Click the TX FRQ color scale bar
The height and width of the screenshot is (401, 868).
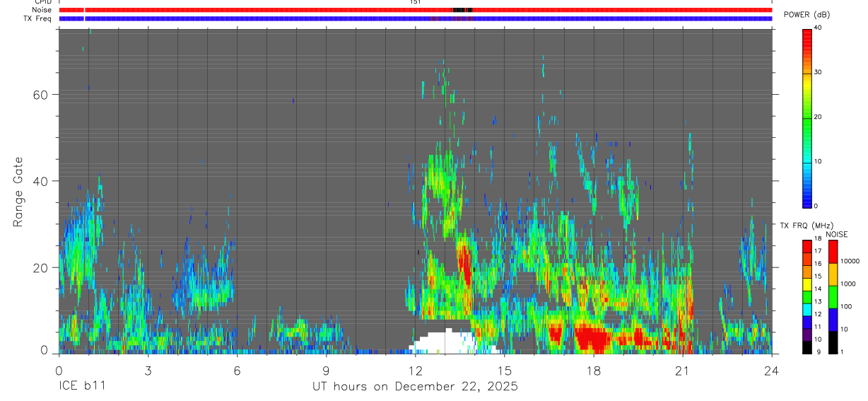coord(807,297)
